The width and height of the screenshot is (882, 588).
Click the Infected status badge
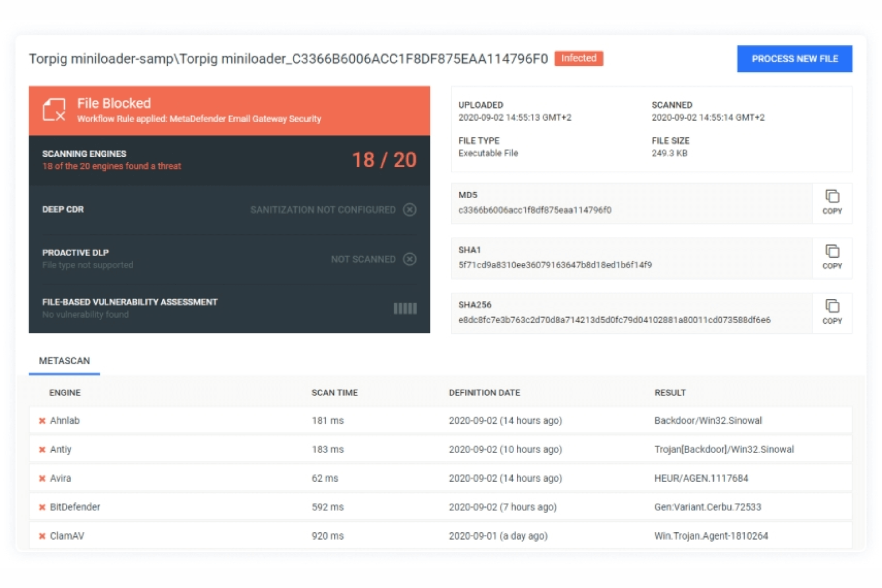(579, 58)
